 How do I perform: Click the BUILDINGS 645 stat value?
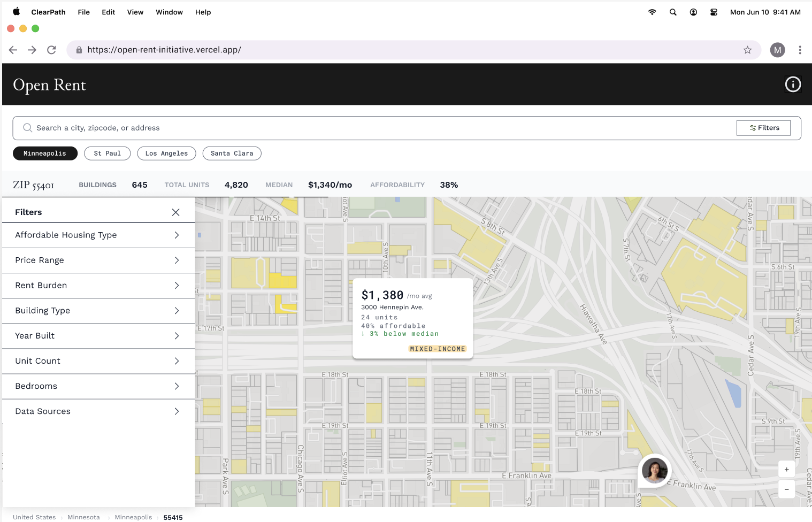140,185
